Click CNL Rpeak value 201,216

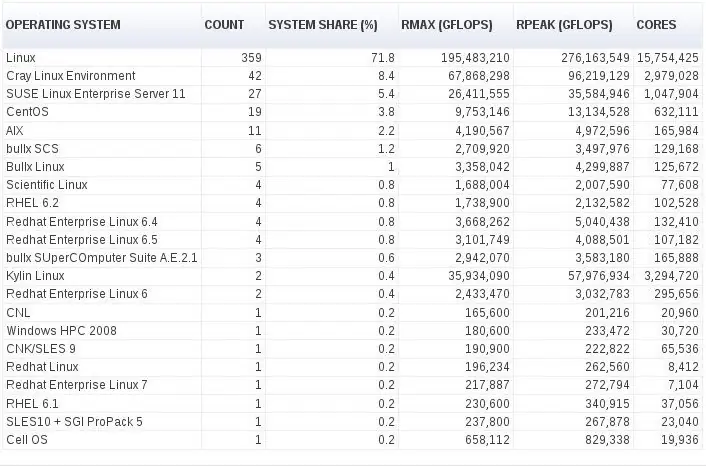607,312
